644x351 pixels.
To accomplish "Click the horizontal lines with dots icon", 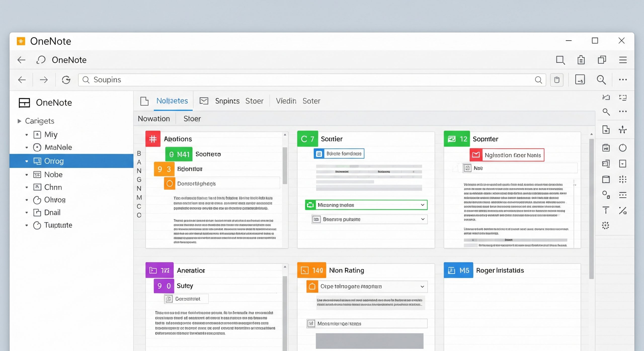I will click(623, 195).
